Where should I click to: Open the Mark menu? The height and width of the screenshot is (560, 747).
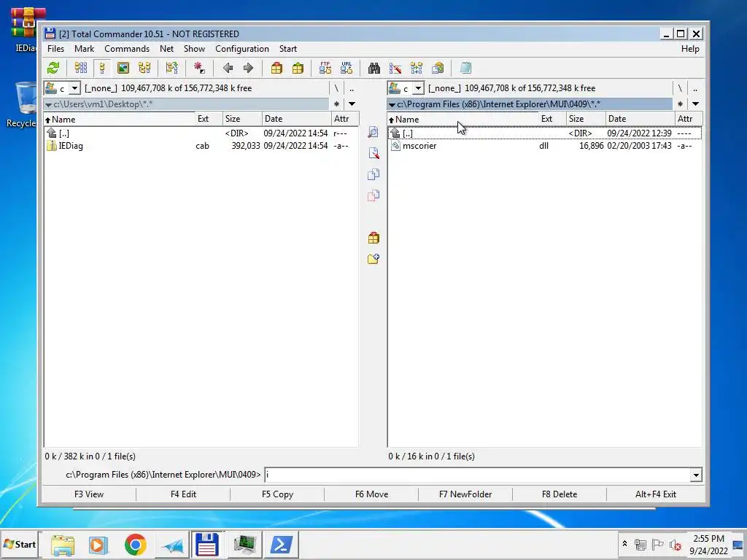85,49
